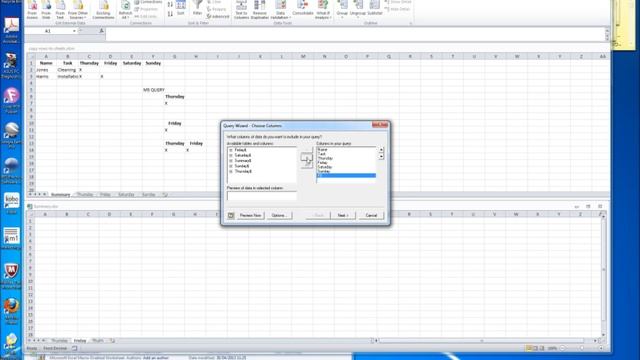Viewport: 640px width, 360px height.
Task: Click the Next > button
Action: tap(343, 215)
